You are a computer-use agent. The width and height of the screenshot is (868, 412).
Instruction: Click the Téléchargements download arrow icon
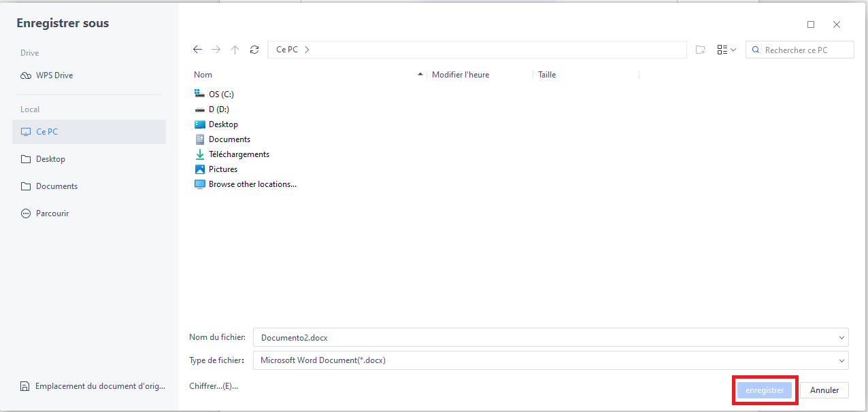click(199, 154)
